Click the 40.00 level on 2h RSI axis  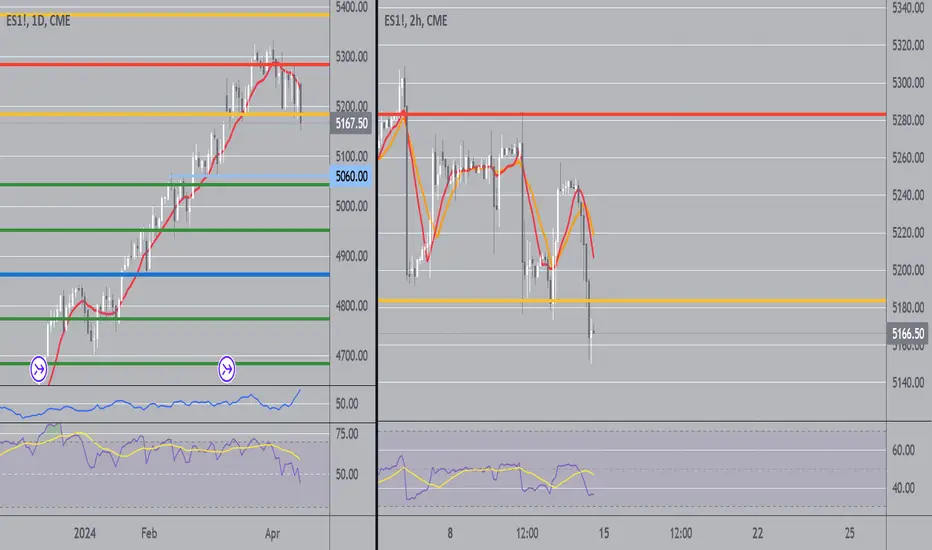[903, 488]
